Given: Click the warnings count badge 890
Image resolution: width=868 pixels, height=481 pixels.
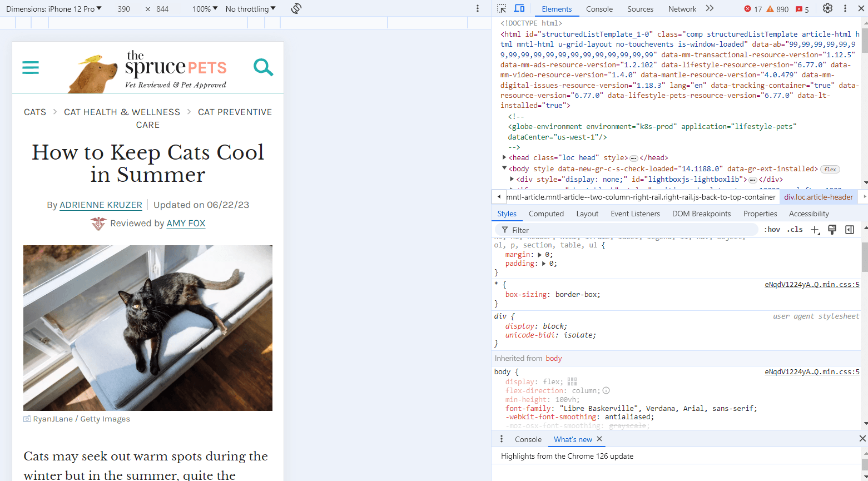Looking at the screenshot, I should [x=777, y=9].
